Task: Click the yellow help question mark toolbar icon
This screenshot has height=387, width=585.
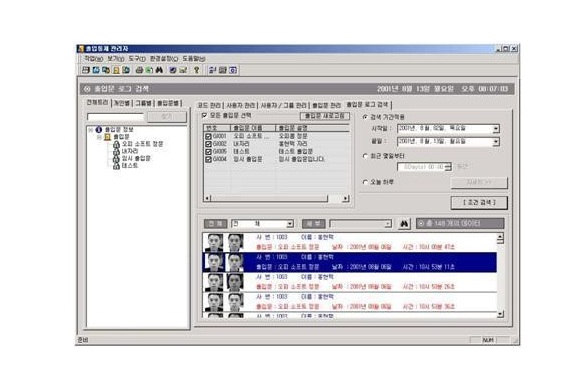Action: (x=196, y=70)
